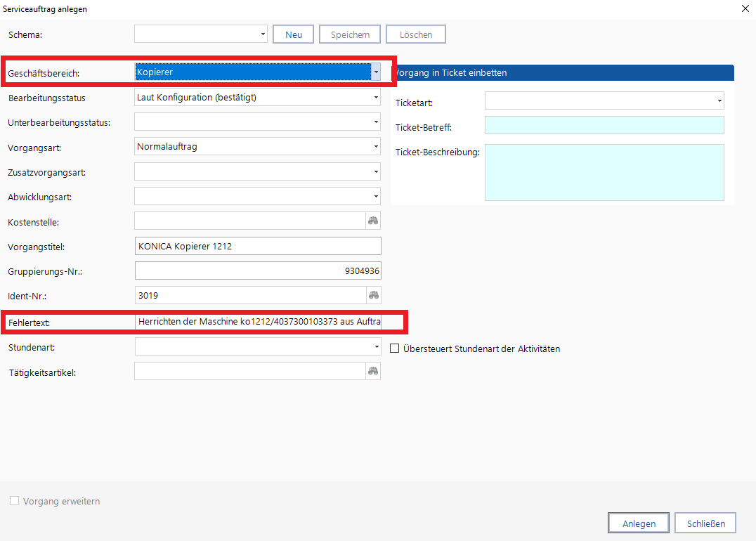This screenshot has height=541, width=756.
Task: Expand the Abwicklungsart dropdown
Action: click(376, 196)
